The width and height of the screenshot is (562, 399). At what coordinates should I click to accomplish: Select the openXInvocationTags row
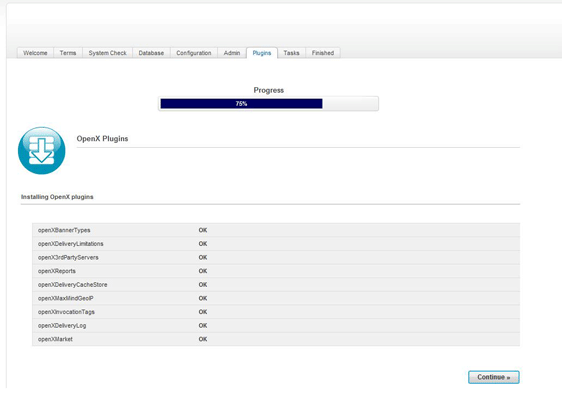coord(276,312)
